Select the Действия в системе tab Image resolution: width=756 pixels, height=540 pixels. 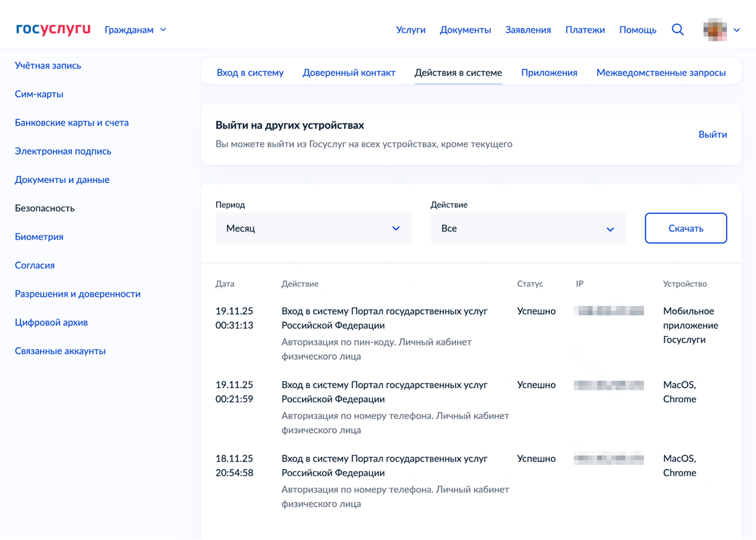coord(458,73)
